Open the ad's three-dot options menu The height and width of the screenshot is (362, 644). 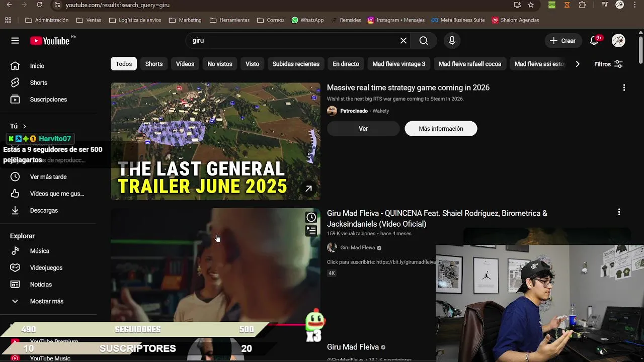pos(624,87)
